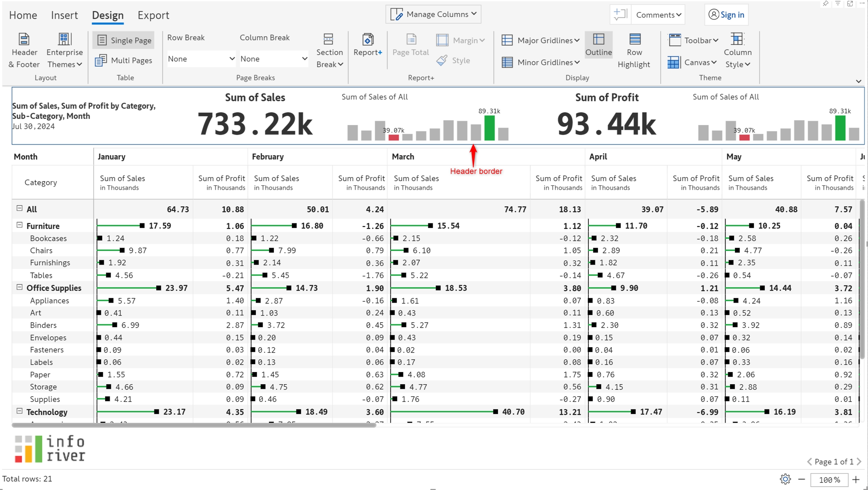The height and width of the screenshot is (490, 868).
Task: Switch to the Insert tab
Action: click(64, 15)
